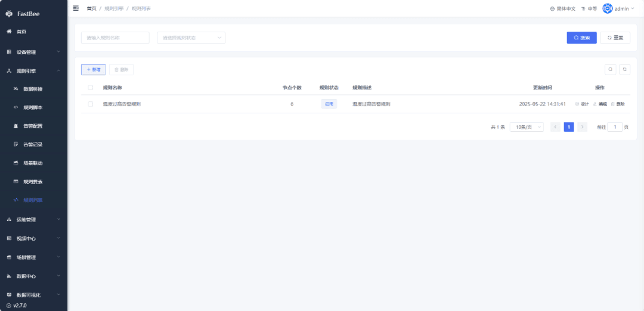Screen dimensions: 644x311
Task: Expand the 数据可视化 menu chevron
Action: coord(58,294)
